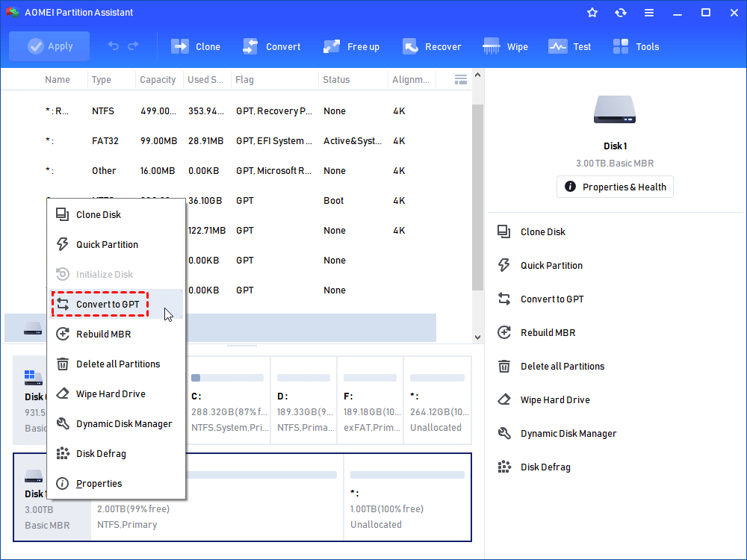Click Disk Defrag in right panel
This screenshot has width=747, height=560.
pos(545,467)
